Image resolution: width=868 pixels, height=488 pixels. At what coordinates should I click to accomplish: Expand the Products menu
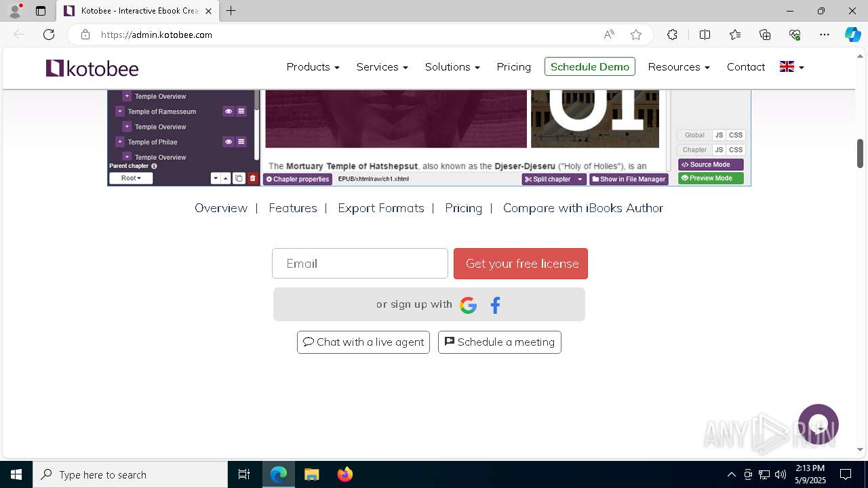point(313,66)
